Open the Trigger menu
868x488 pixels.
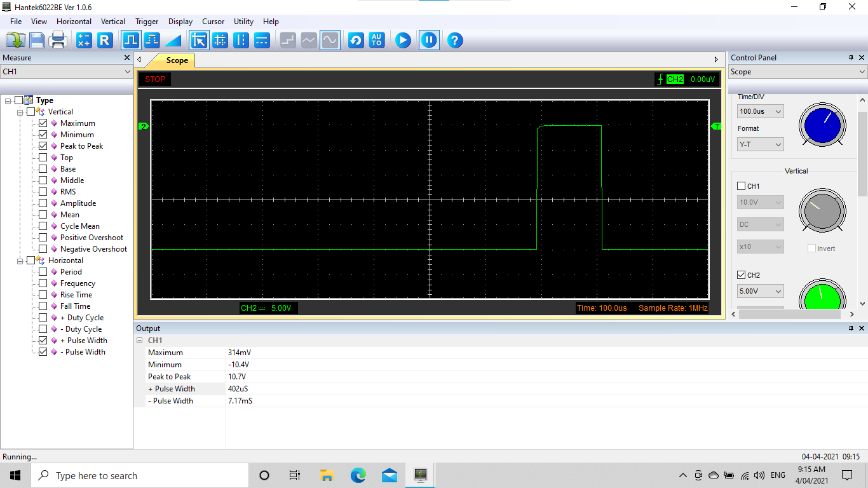(147, 22)
